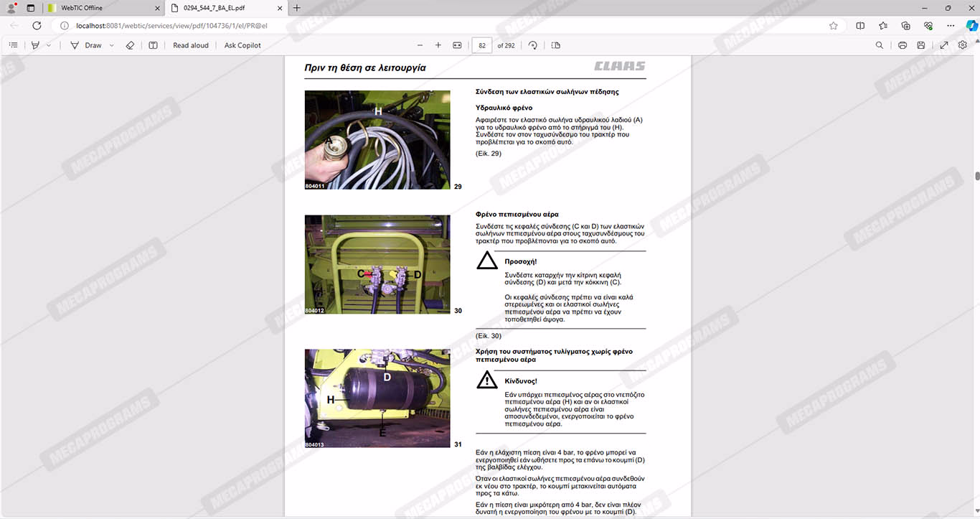Print the PDF document
Viewport: 980px width, 519px height.
[903, 45]
